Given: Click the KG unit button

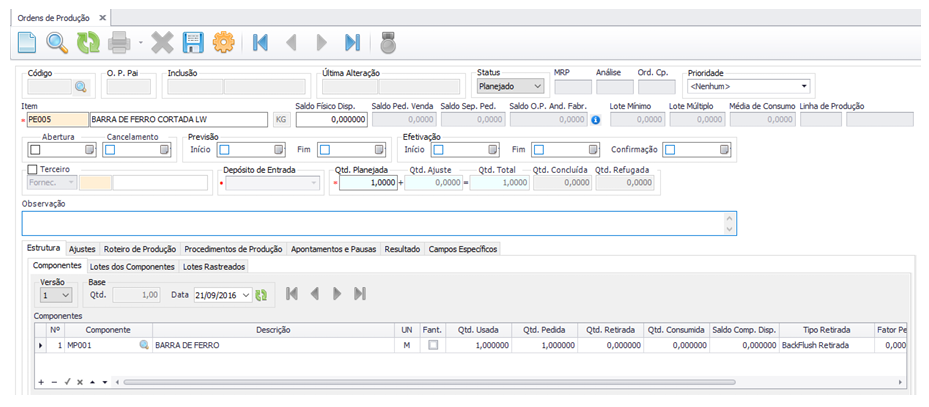Looking at the screenshot, I should (281, 120).
